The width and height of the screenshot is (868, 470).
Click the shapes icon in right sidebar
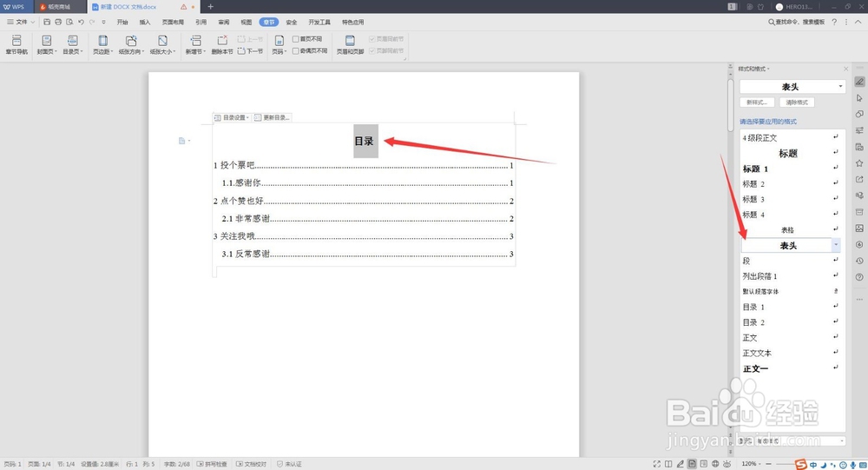click(x=859, y=114)
